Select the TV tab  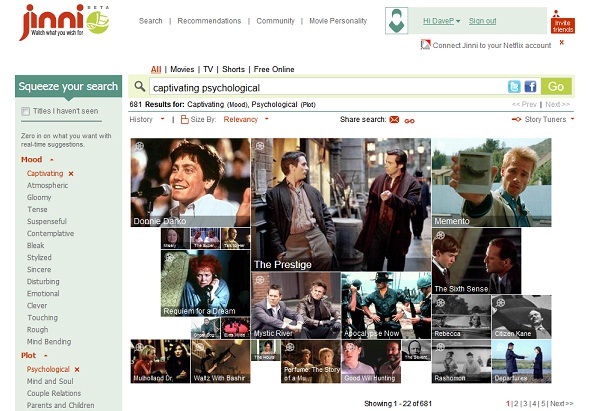pos(208,69)
